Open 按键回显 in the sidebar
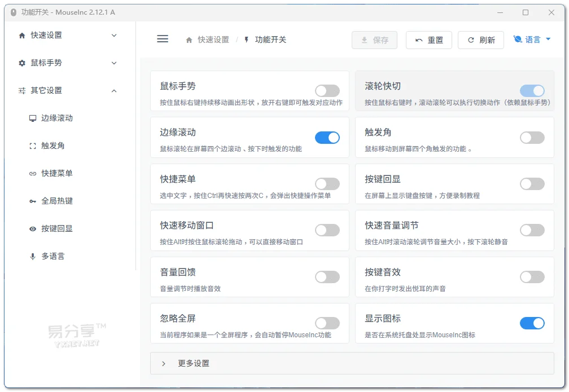The height and width of the screenshot is (392, 569). pos(57,229)
